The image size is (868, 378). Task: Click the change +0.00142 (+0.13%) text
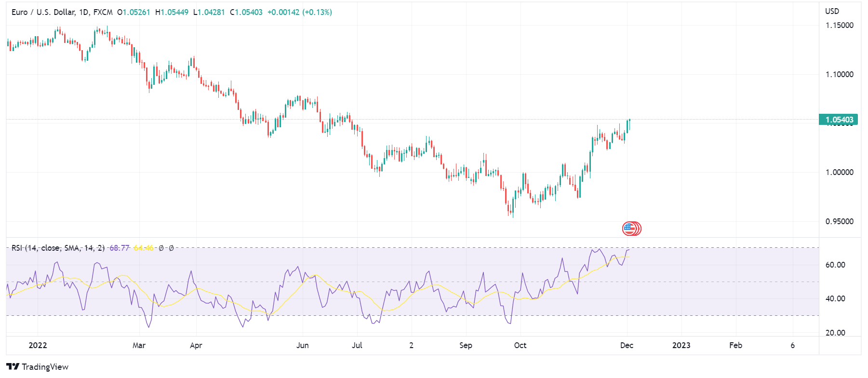tap(300, 12)
